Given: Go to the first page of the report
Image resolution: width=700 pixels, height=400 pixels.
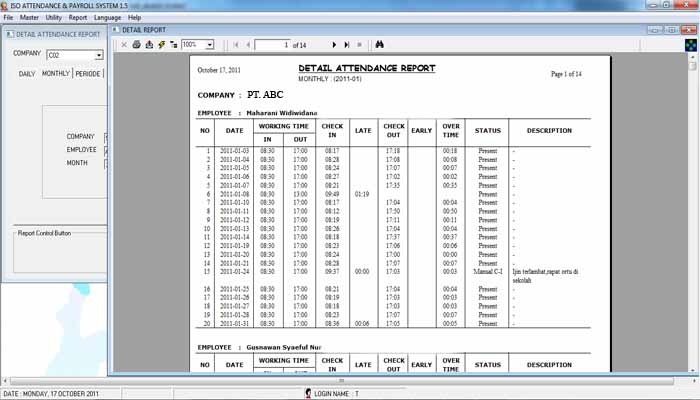Looking at the screenshot, I should tap(236, 45).
